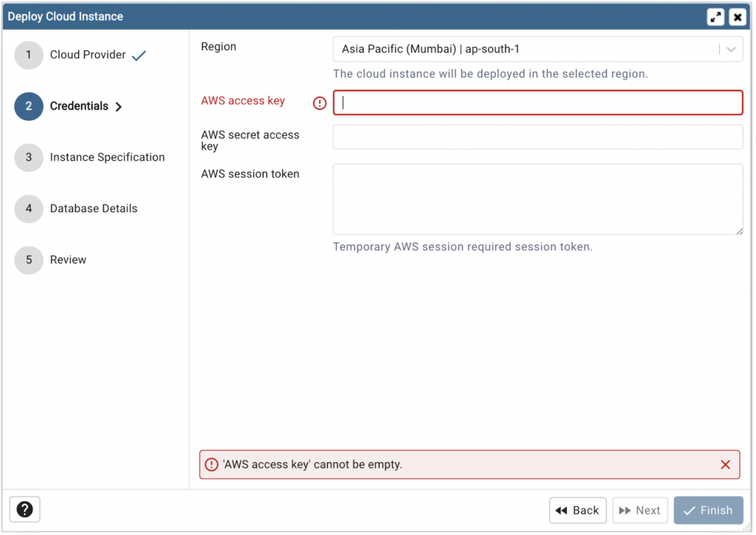Viewport: 756px width, 535px height.
Task: Click the checkmark icon on the Finish button
Action: 689,510
